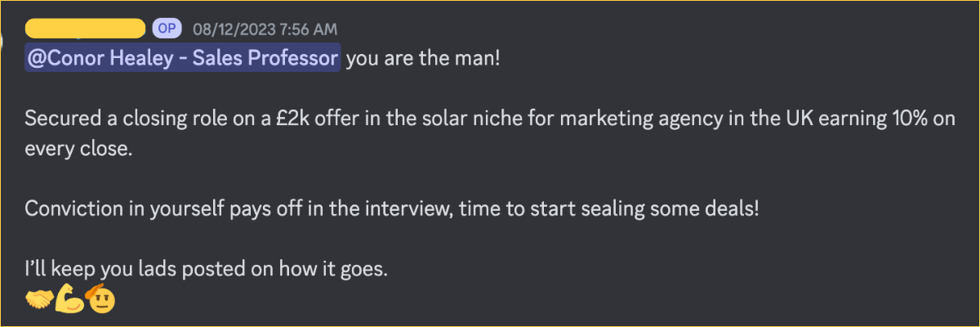This screenshot has width=980, height=327.
Task: Click the flexed bicep emoji
Action: coord(70,300)
